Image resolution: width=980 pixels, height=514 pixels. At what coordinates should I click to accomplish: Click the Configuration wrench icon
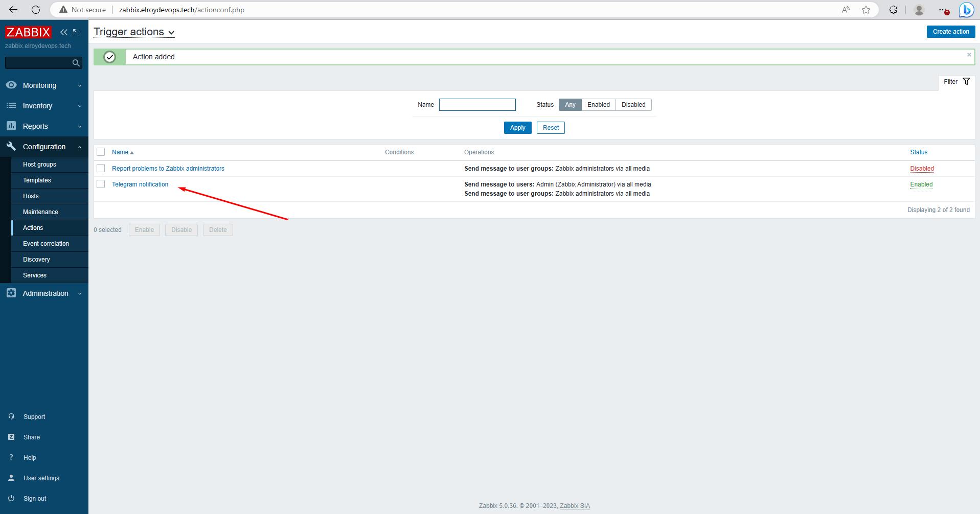pyautogui.click(x=11, y=146)
